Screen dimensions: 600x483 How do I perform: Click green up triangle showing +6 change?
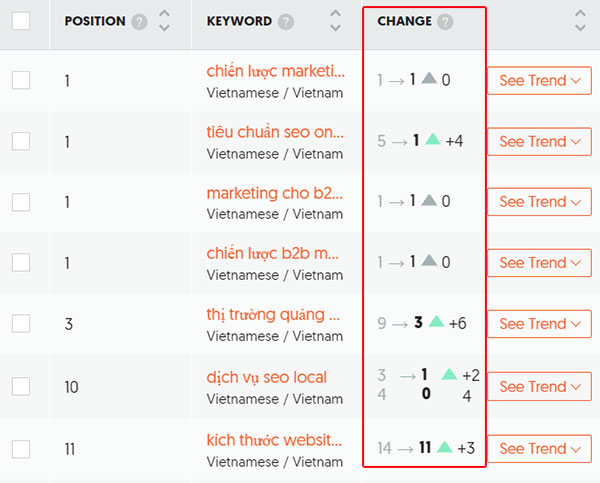[436, 321]
